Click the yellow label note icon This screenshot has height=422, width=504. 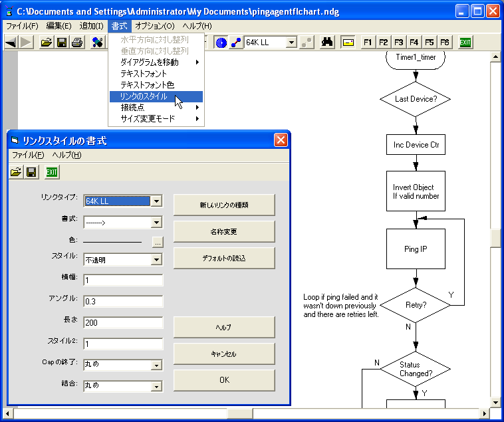click(x=348, y=42)
